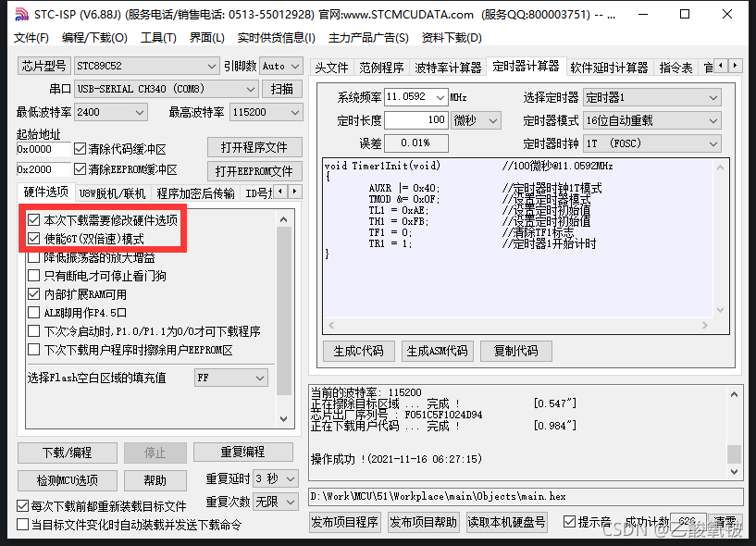Open 编程/下载(O) menu
Screen dimensions: 756x546
[94, 38]
